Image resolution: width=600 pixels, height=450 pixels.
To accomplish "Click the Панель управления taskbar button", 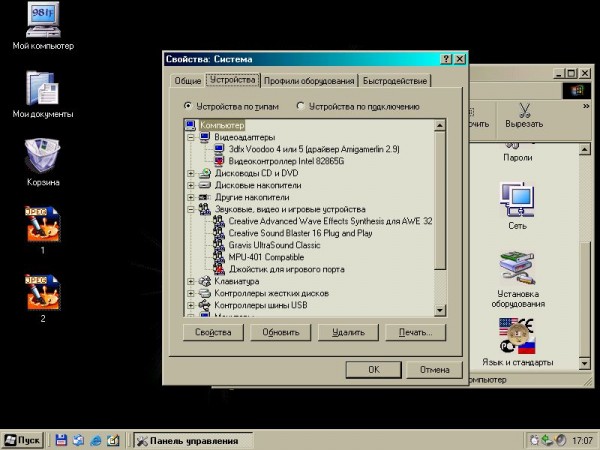I will click(193, 440).
